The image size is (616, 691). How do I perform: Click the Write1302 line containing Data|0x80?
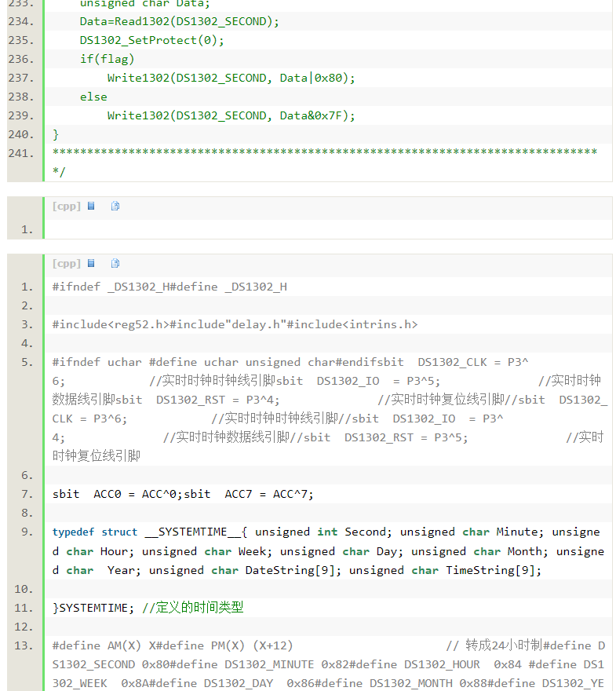[x=231, y=78]
